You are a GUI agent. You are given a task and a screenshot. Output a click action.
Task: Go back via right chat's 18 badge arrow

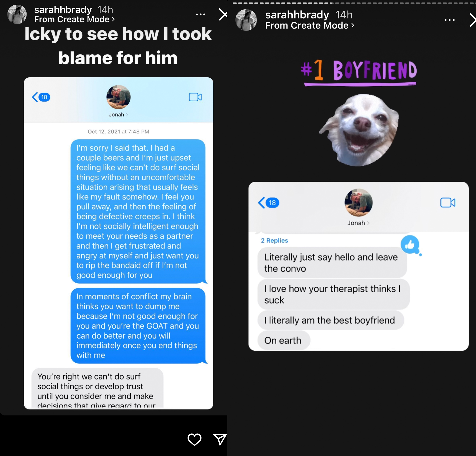click(268, 203)
